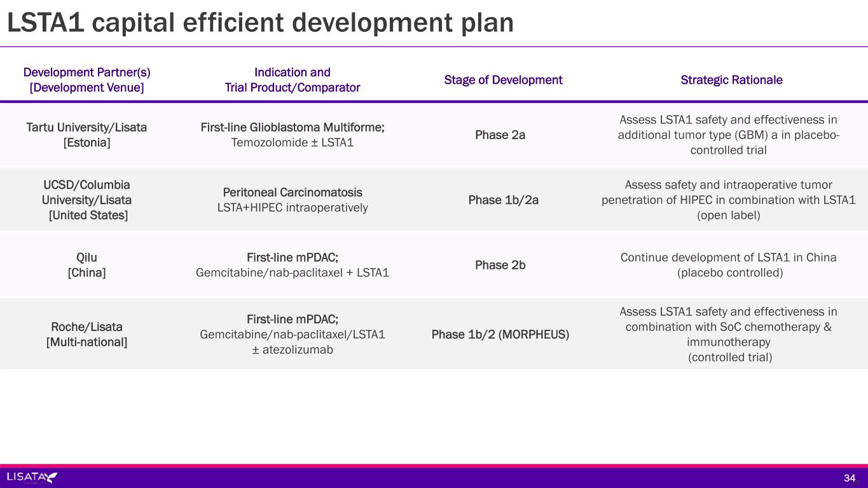Click the 'Stage of Development' column header
The height and width of the screenshot is (488, 868).
coord(503,80)
